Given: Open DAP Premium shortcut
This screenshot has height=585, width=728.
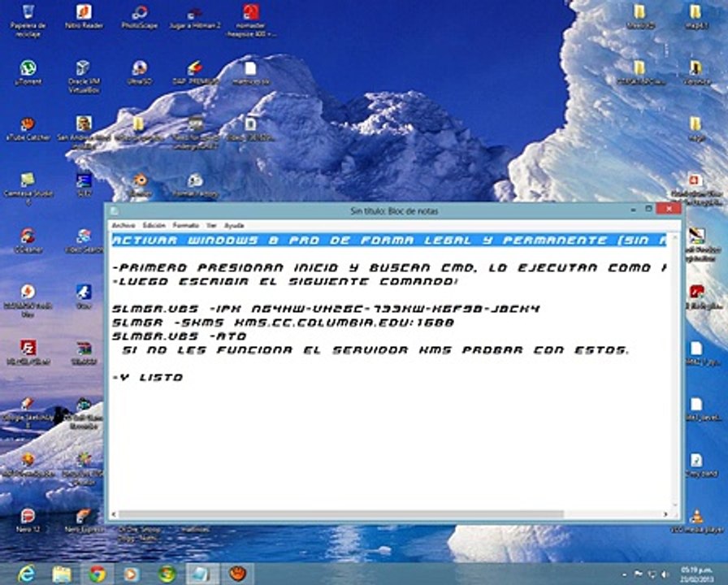Looking at the screenshot, I should pyautogui.click(x=195, y=72).
